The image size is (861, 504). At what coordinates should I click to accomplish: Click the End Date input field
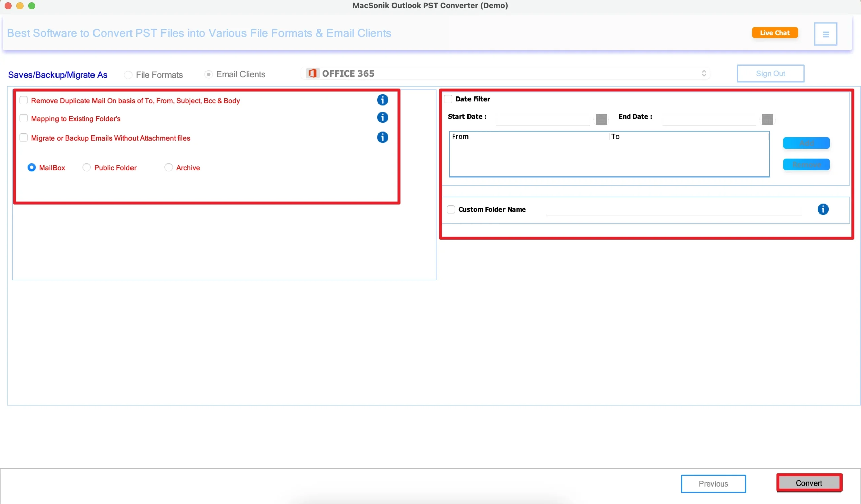pos(709,119)
